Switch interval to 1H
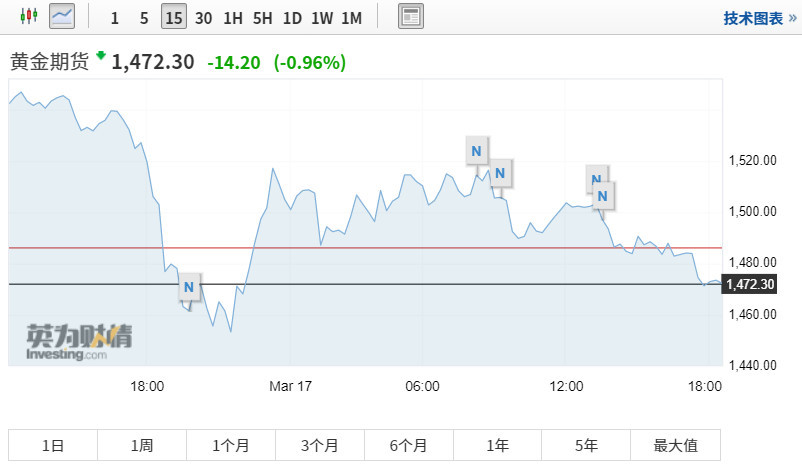 click(x=233, y=18)
